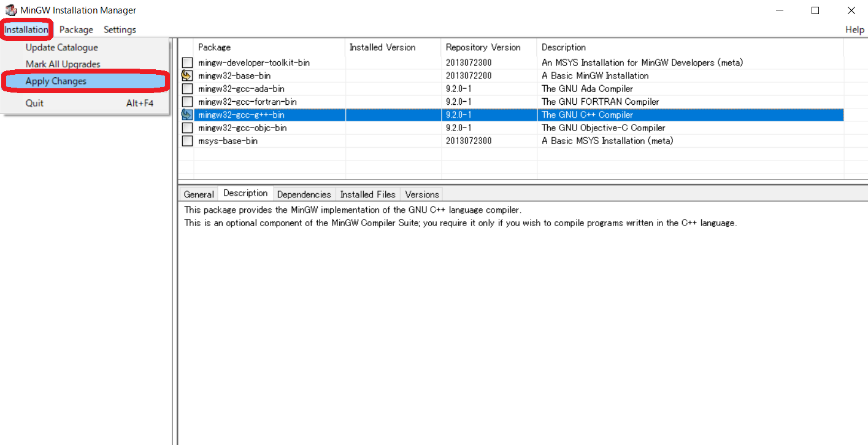Image resolution: width=868 pixels, height=445 pixels.
Task: Select the mingw-developer-toolkit-bin package name
Action: [254, 63]
